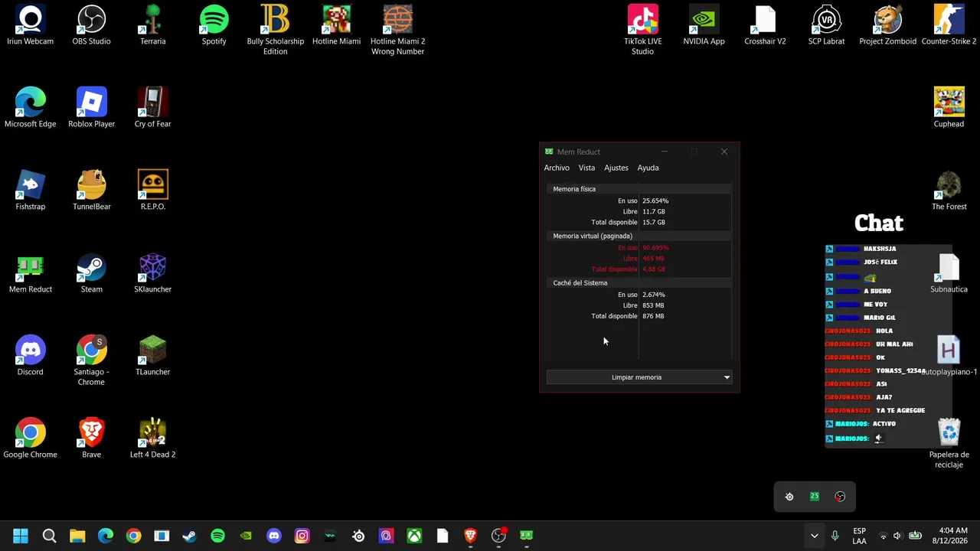Open the OBS icon in tray overflow

tap(840, 497)
